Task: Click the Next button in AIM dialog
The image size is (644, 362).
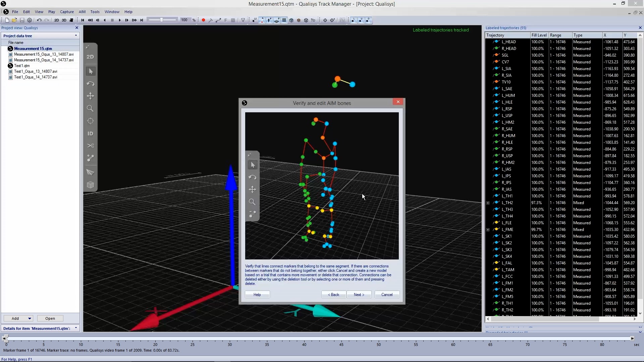Action: coord(359,295)
